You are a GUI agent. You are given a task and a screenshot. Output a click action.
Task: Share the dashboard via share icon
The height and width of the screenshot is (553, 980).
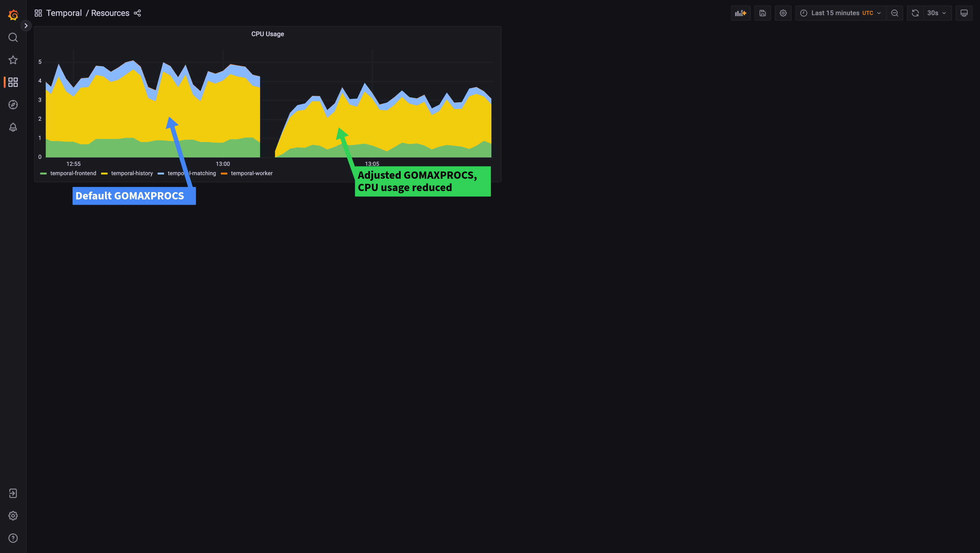pyautogui.click(x=137, y=13)
